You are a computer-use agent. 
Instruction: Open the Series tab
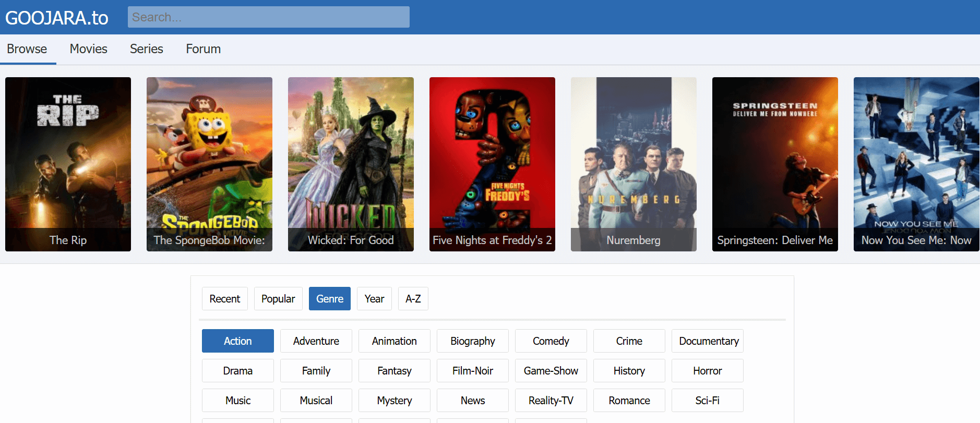(146, 49)
